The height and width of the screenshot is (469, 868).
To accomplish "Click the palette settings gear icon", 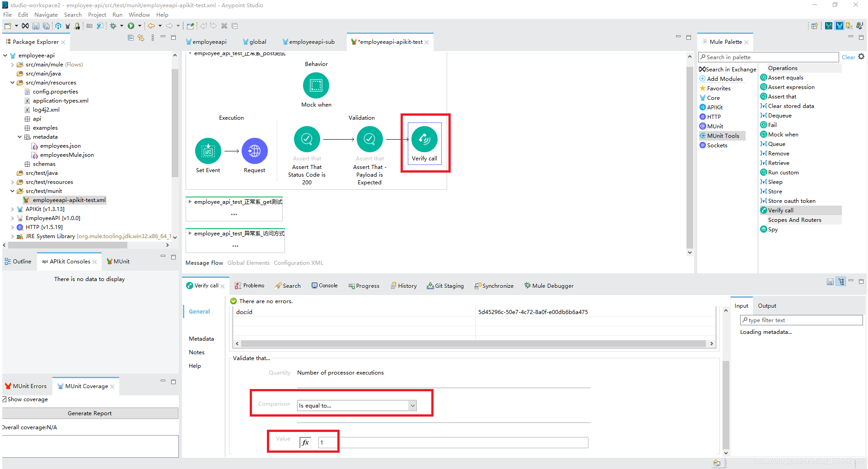I will (x=861, y=56).
